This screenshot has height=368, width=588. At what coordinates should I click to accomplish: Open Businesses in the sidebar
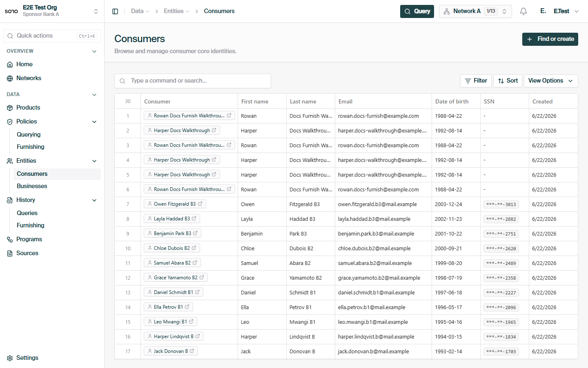[x=57, y=186]
